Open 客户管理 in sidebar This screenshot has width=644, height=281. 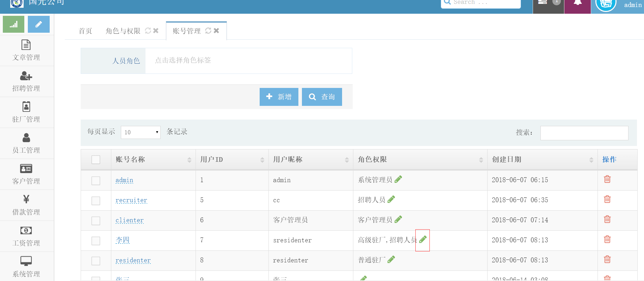click(26, 174)
